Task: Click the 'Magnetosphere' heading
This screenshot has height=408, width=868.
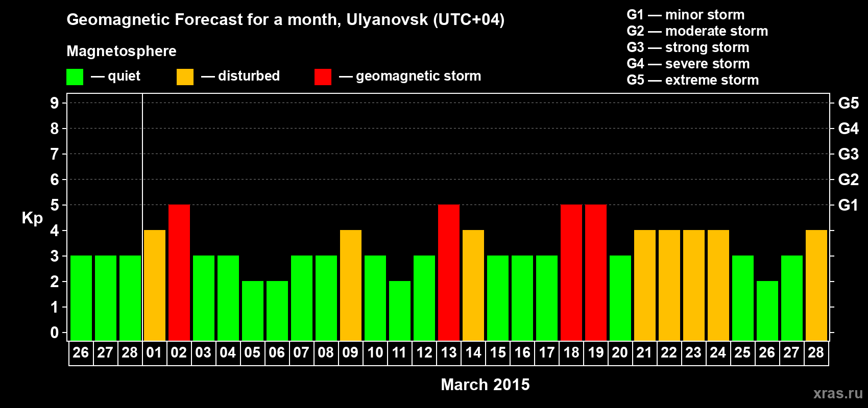Action: pos(122,52)
